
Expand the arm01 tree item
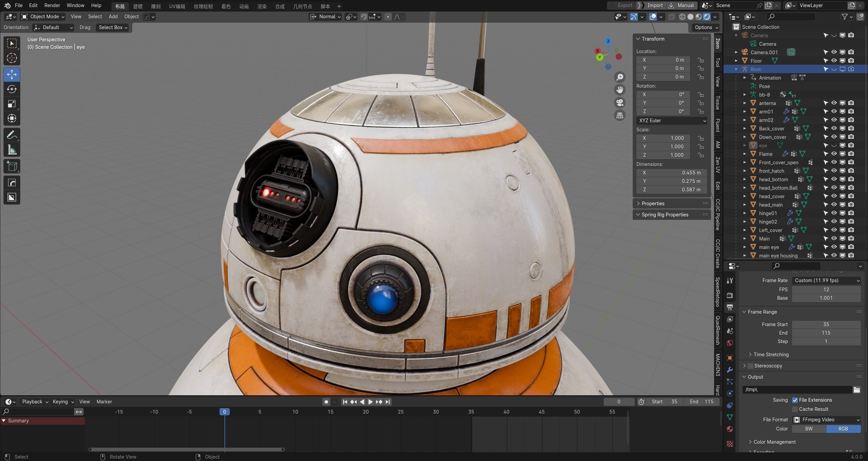coord(745,111)
